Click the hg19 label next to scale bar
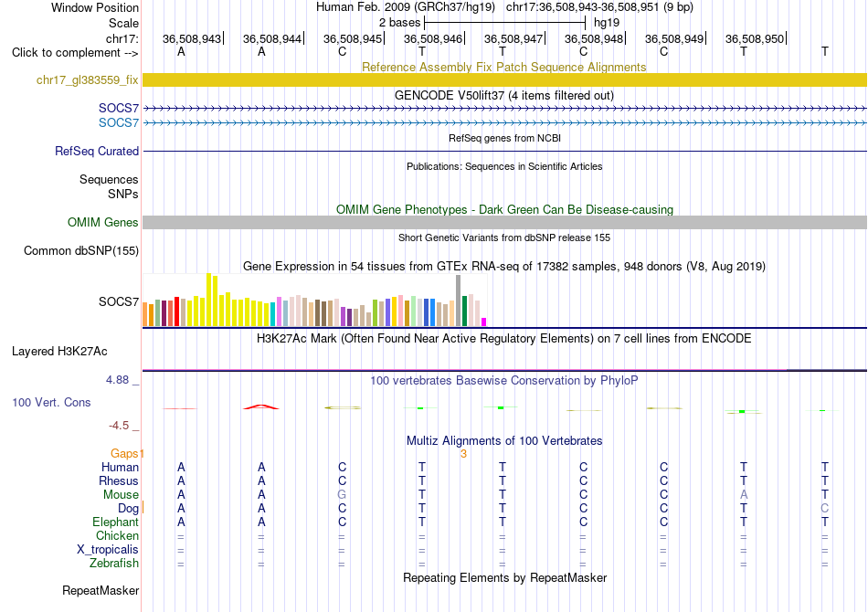The width and height of the screenshot is (868, 612). pyautogui.click(x=607, y=23)
